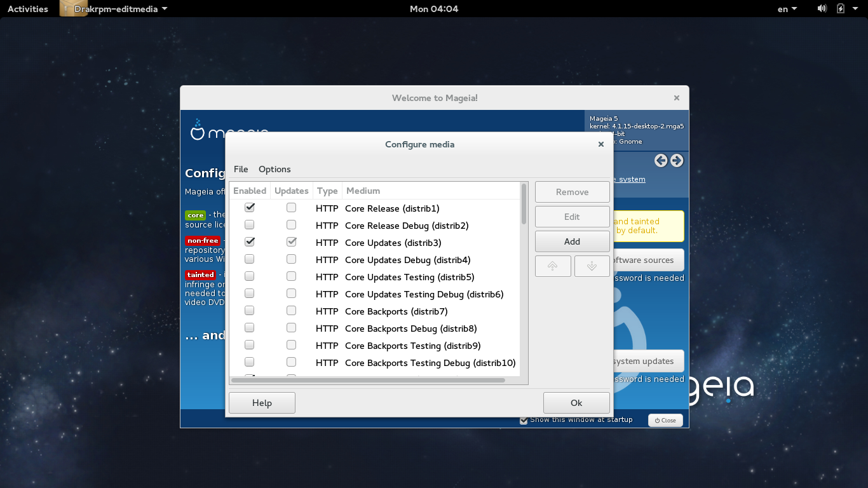Click Close button in Welcome window
This screenshot has height=488, width=868.
(665, 421)
